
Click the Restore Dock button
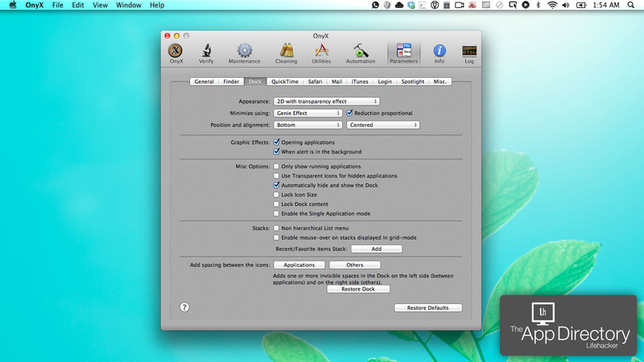[x=358, y=289]
